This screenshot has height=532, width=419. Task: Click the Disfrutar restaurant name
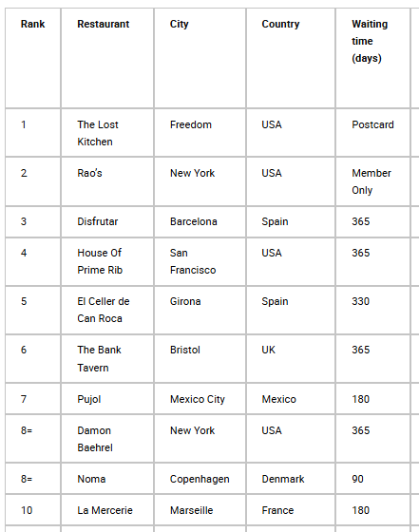pos(97,221)
